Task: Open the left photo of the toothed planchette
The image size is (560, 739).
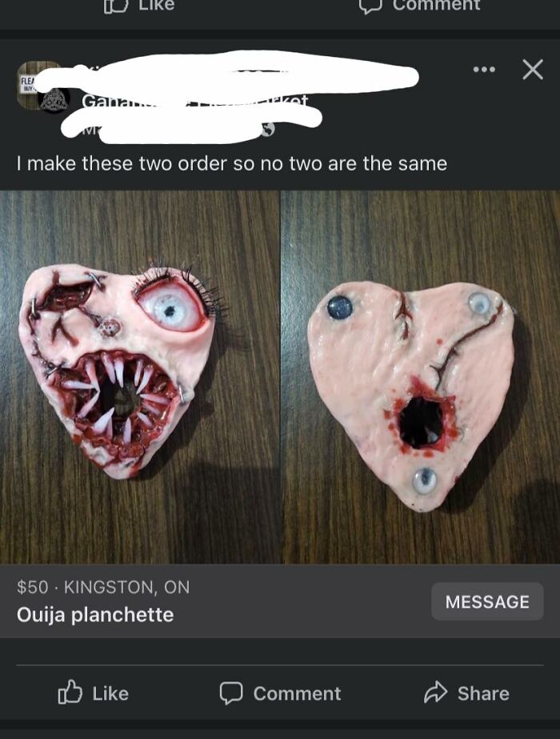Action: [x=140, y=376]
